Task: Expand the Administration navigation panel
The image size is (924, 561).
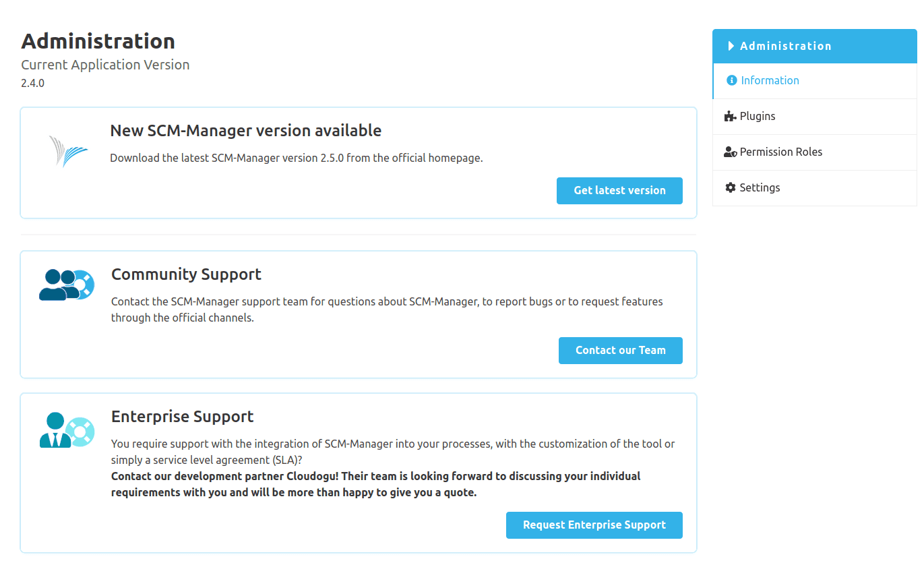Action: click(x=785, y=46)
